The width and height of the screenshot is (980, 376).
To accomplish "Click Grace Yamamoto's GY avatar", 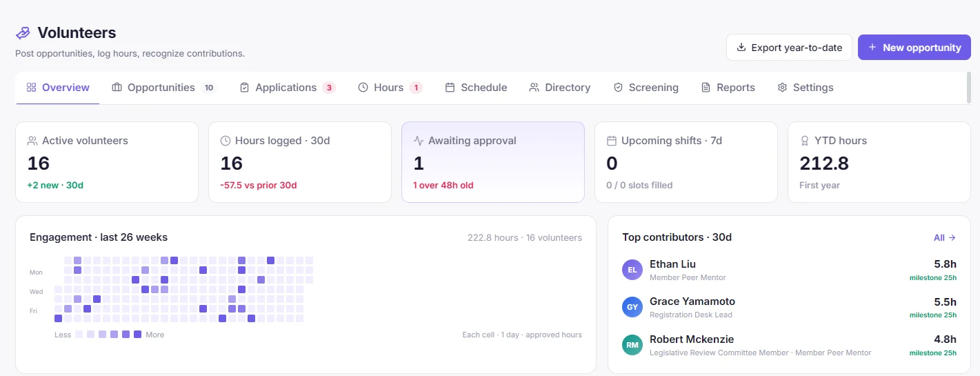I will 632,307.
